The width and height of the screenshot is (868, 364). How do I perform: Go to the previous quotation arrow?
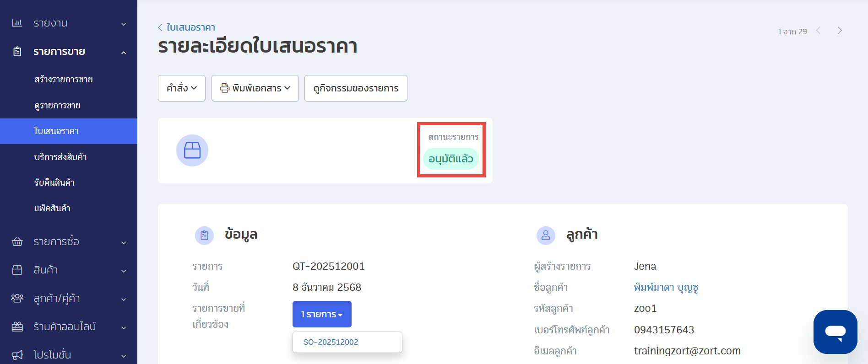point(818,31)
